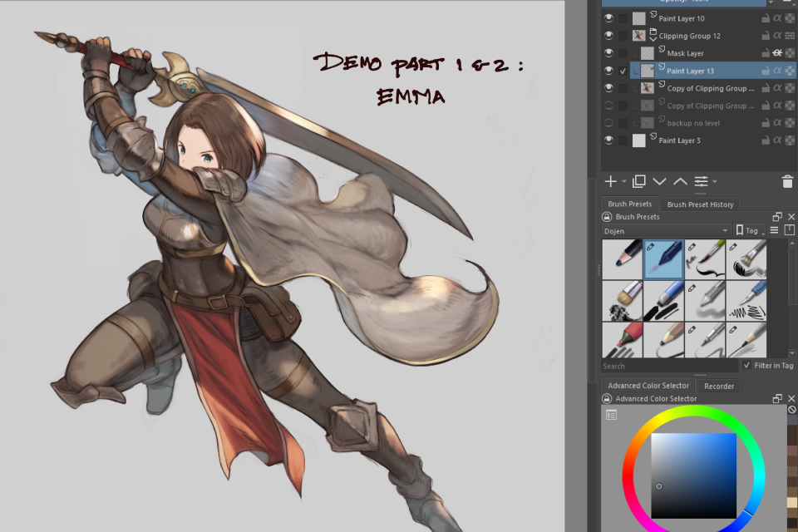This screenshot has width=798, height=532.
Task: Select the highlighted blue pen brush preset
Action: pyautogui.click(x=663, y=259)
